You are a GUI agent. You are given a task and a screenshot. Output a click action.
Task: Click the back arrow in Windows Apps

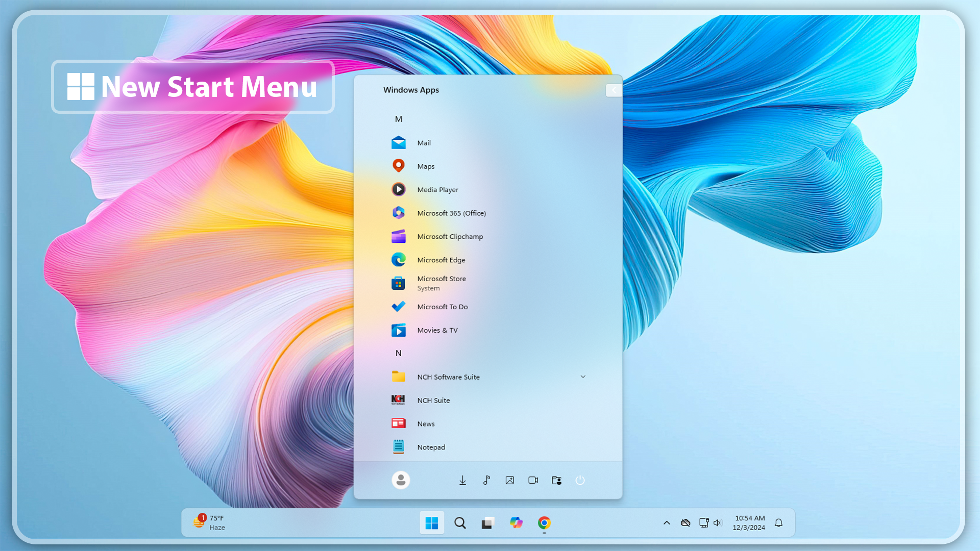[x=614, y=90]
